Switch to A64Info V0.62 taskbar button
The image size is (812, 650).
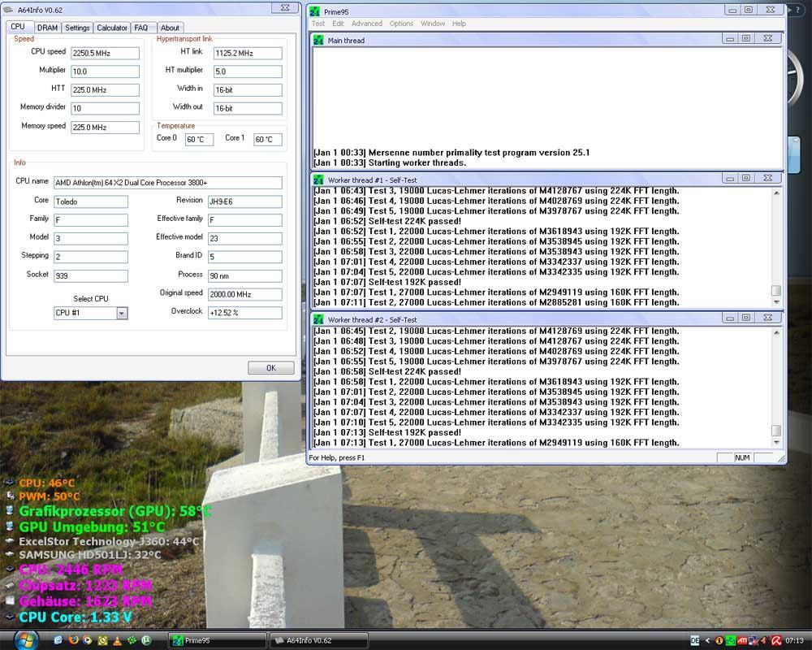(318, 641)
